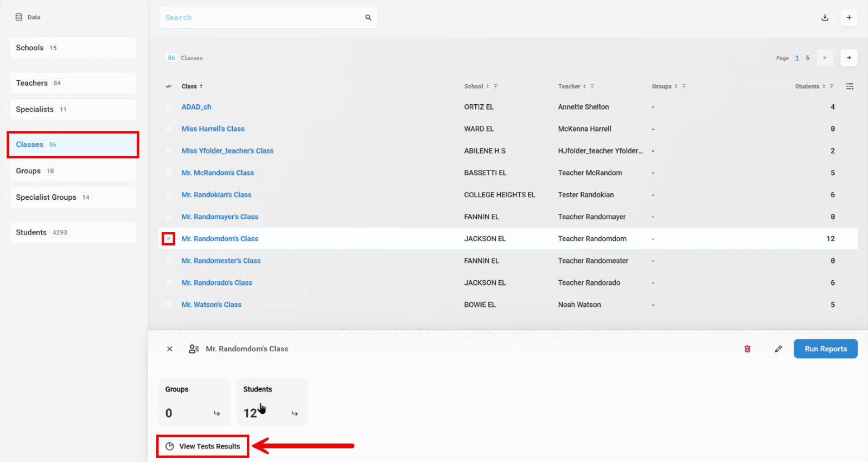Open the Students card arrow icon
This screenshot has height=462, width=868.
[x=295, y=414]
